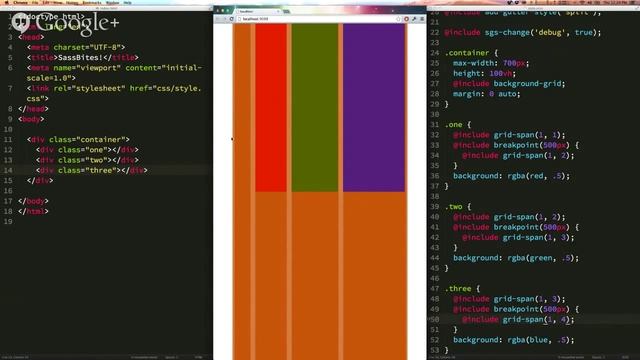Click the @include background-grid line

click(x=509, y=84)
